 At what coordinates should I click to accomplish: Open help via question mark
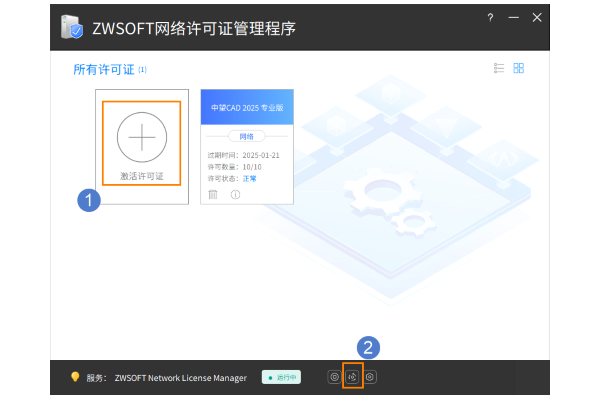click(490, 18)
